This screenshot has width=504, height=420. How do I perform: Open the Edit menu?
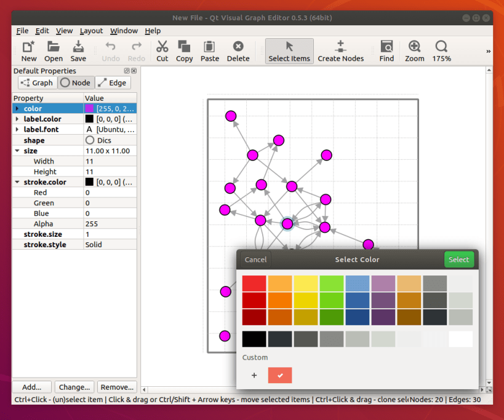pos(42,31)
